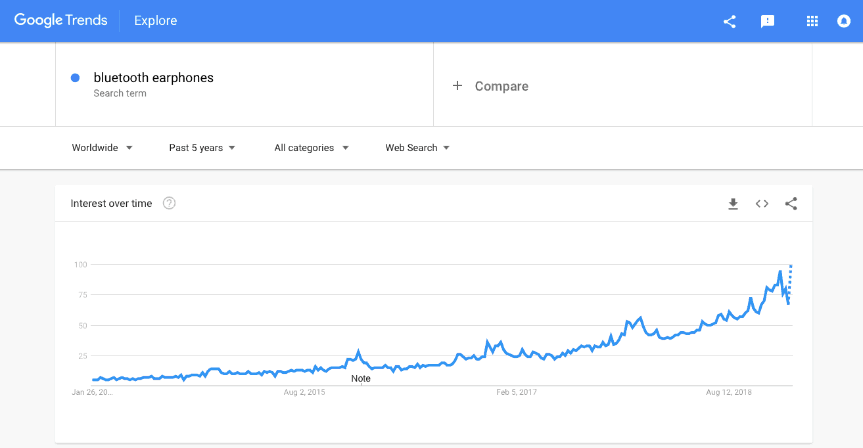Get embed code for chart
This screenshot has width=863, height=448.
(762, 204)
